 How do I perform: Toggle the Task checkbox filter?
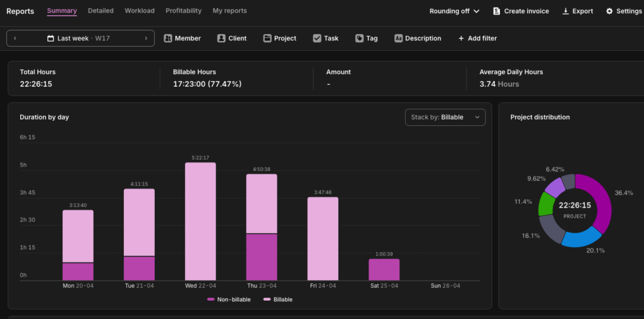pyautogui.click(x=317, y=38)
